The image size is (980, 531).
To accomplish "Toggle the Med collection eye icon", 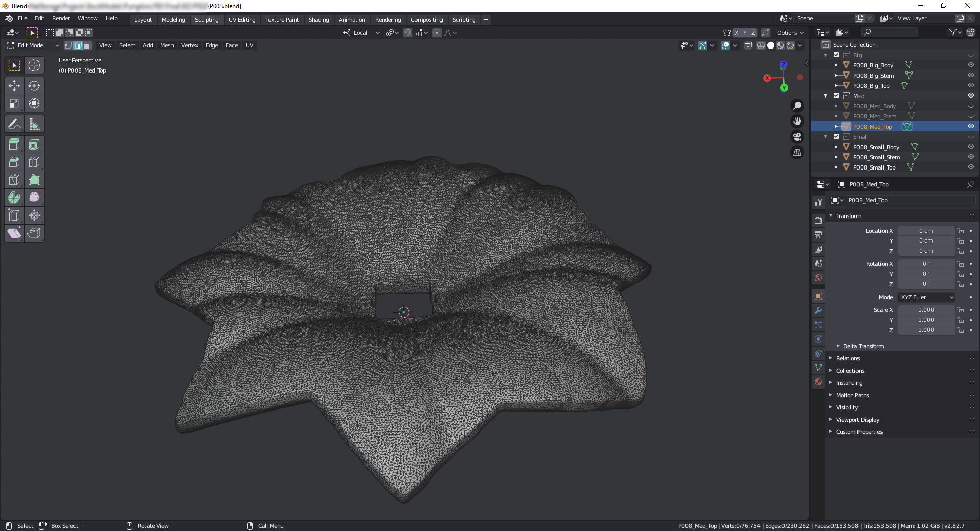I will point(971,96).
